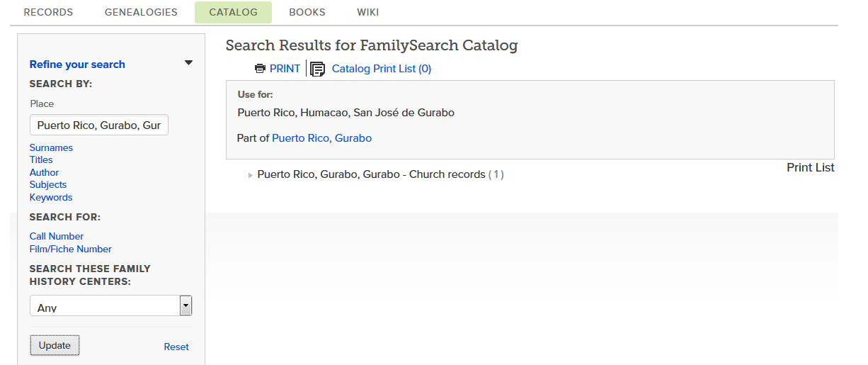The height and width of the screenshot is (365, 868).
Task: Open the Genealogies tab
Action: [x=141, y=12]
